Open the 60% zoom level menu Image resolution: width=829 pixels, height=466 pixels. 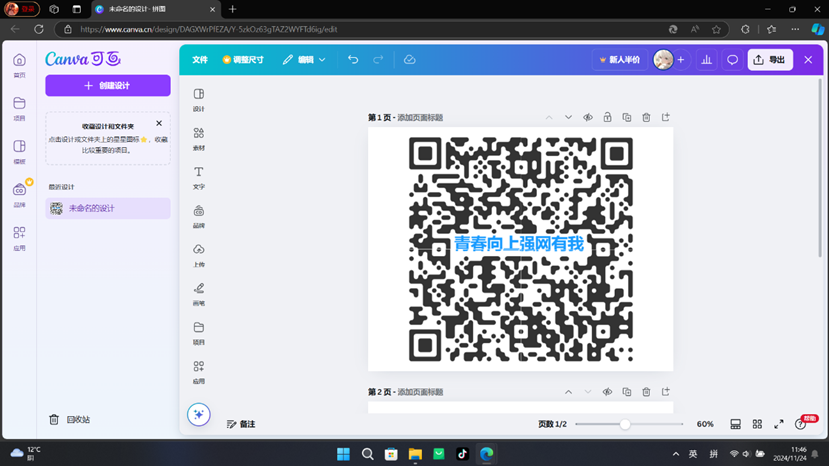coord(705,424)
